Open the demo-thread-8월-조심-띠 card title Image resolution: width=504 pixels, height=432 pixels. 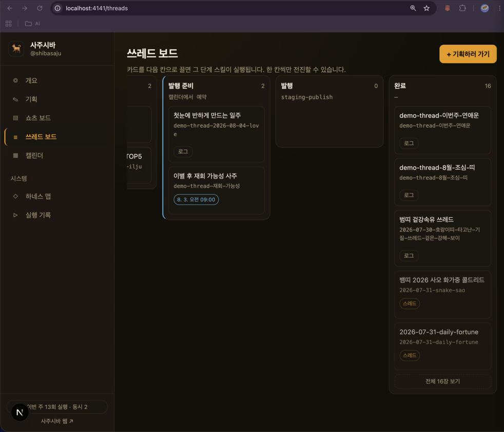click(437, 167)
